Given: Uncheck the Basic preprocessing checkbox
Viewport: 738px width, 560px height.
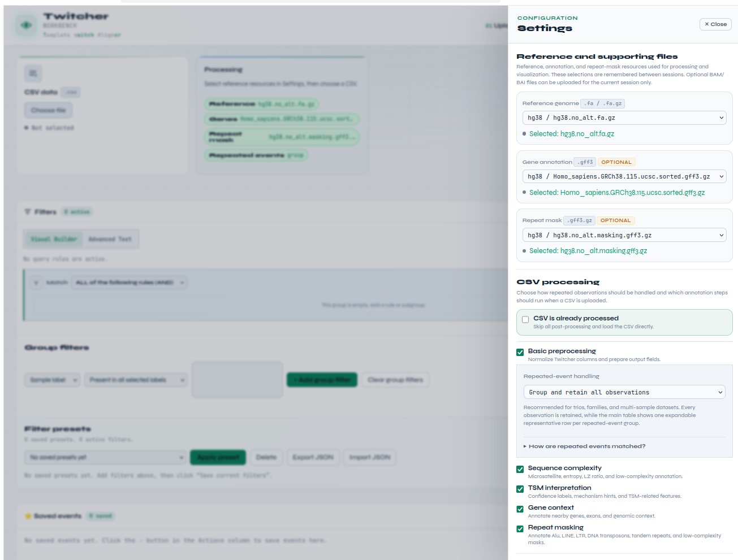Looking at the screenshot, I should tap(520, 352).
